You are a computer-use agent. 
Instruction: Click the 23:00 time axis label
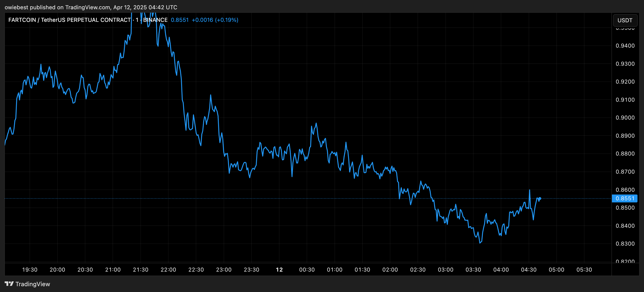(x=224, y=269)
